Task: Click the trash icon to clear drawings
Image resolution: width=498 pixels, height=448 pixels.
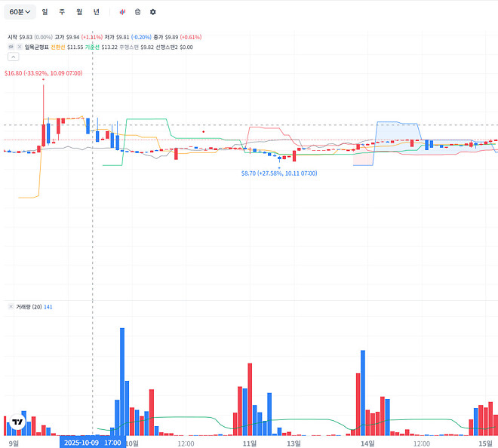Action: (137, 12)
